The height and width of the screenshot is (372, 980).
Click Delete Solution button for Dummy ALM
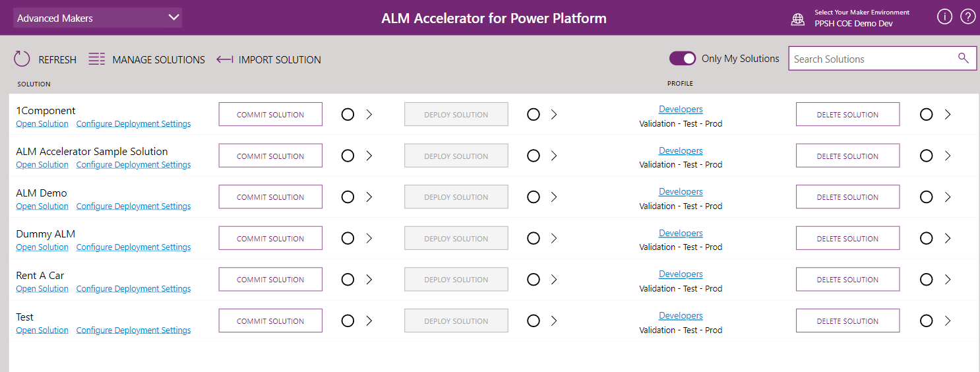[847, 238]
